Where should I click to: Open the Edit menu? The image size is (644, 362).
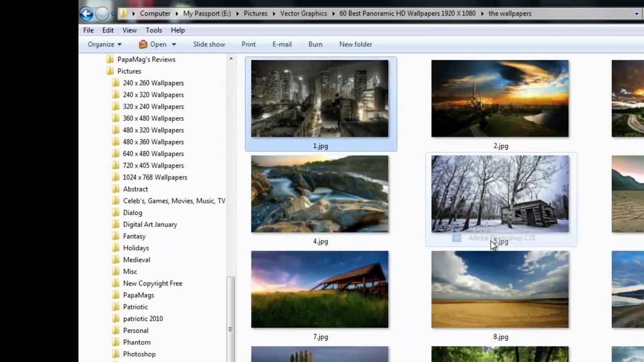(x=108, y=30)
